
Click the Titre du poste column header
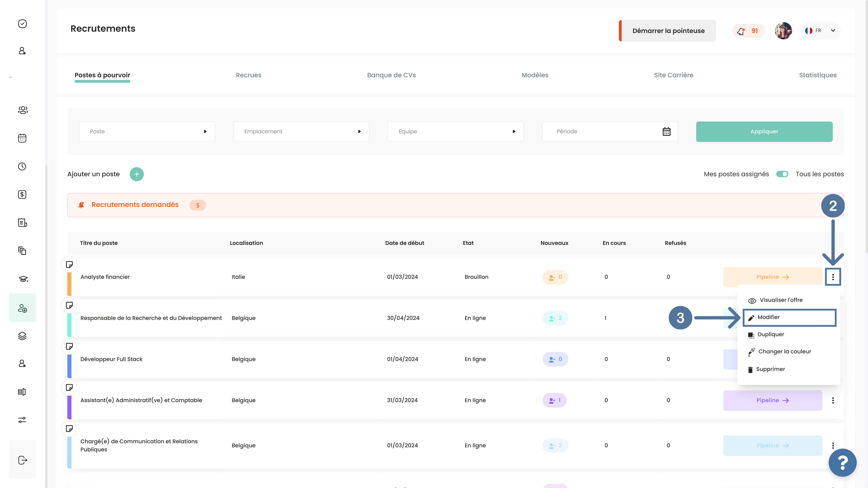coord(99,243)
